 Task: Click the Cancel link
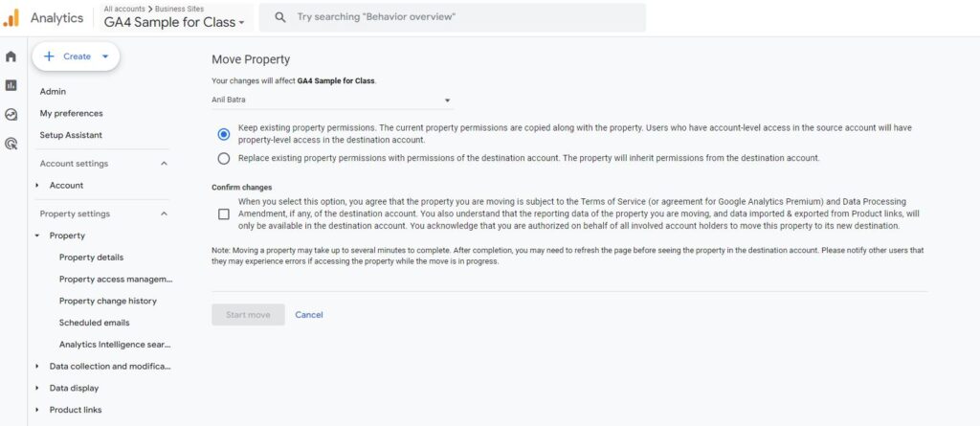click(309, 315)
